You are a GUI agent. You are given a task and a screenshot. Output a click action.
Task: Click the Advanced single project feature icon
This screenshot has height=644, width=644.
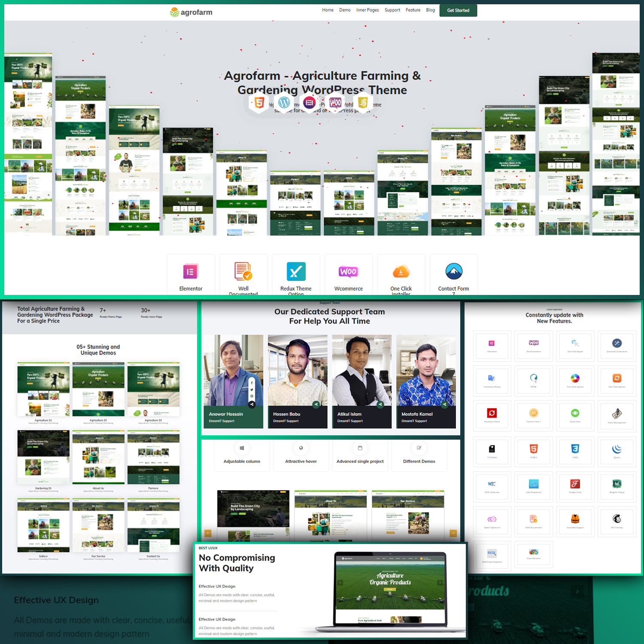[x=360, y=448]
